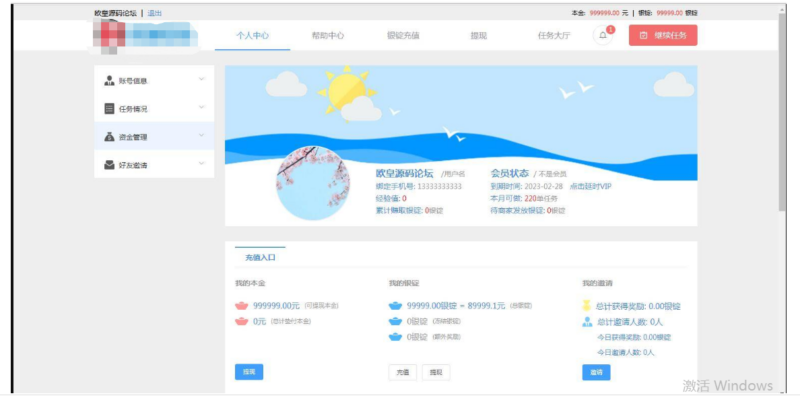Open the notification bell with red badge
The height and width of the screenshot is (404, 800).
pyautogui.click(x=603, y=35)
